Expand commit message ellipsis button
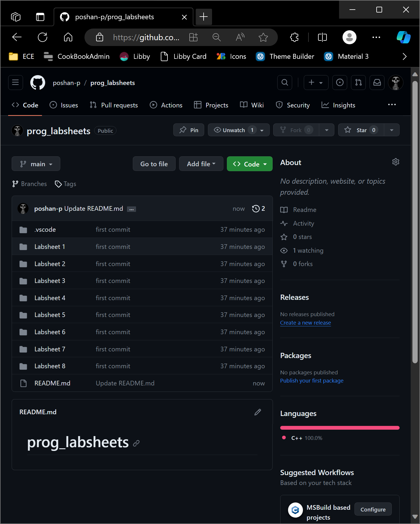Image resolution: width=420 pixels, height=524 pixels. (131, 209)
